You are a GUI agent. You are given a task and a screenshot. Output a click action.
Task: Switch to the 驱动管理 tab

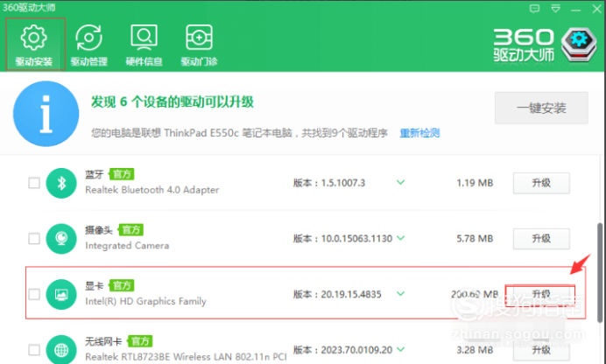coord(89,45)
